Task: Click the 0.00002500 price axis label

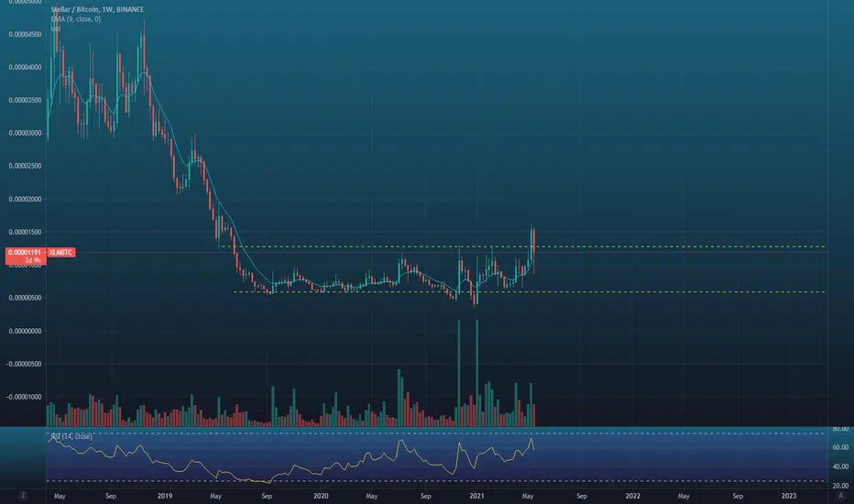Action: tap(25, 166)
